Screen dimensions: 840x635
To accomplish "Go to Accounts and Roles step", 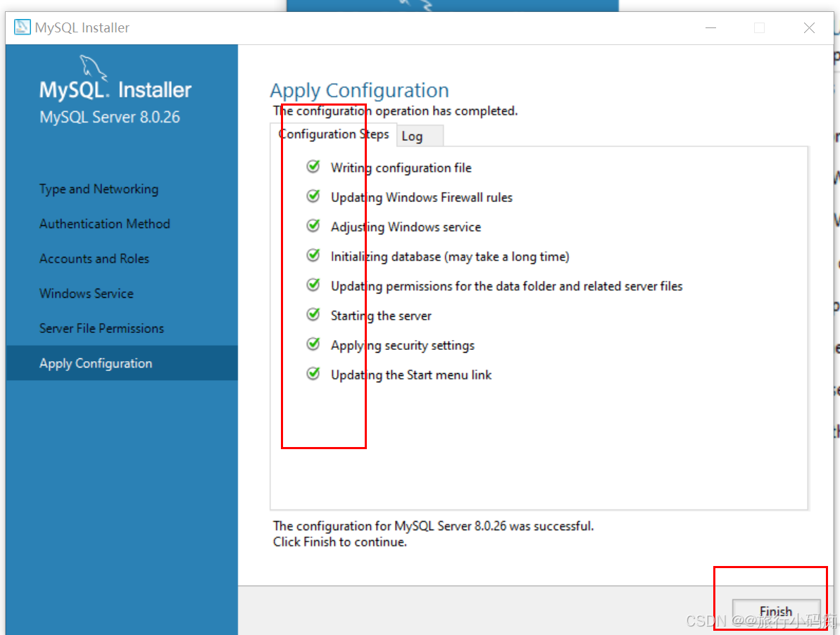I will pos(94,258).
